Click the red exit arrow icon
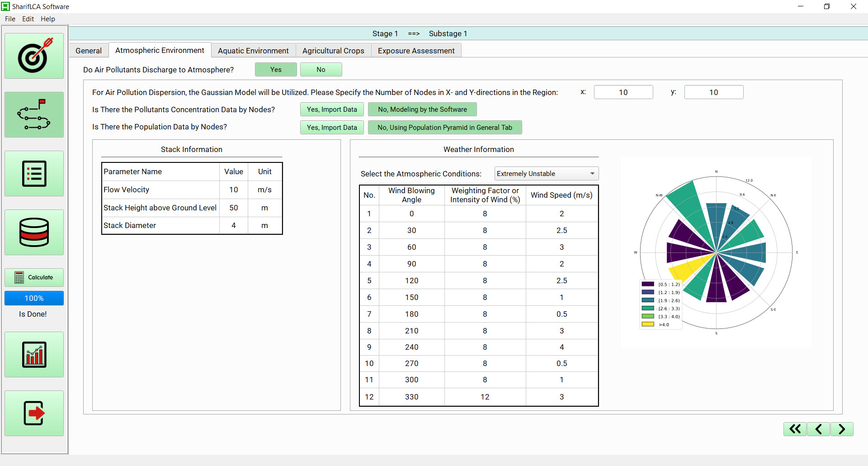 [34, 414]
